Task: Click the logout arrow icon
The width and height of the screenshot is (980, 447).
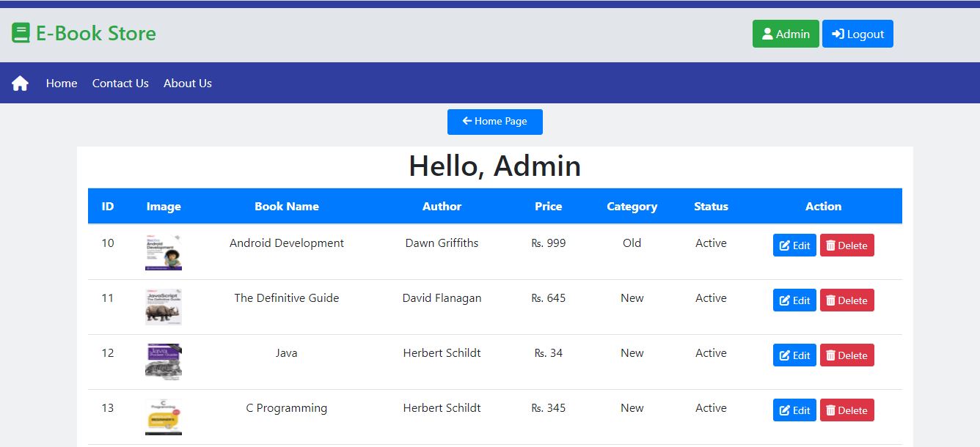Action: pos(836,33)
